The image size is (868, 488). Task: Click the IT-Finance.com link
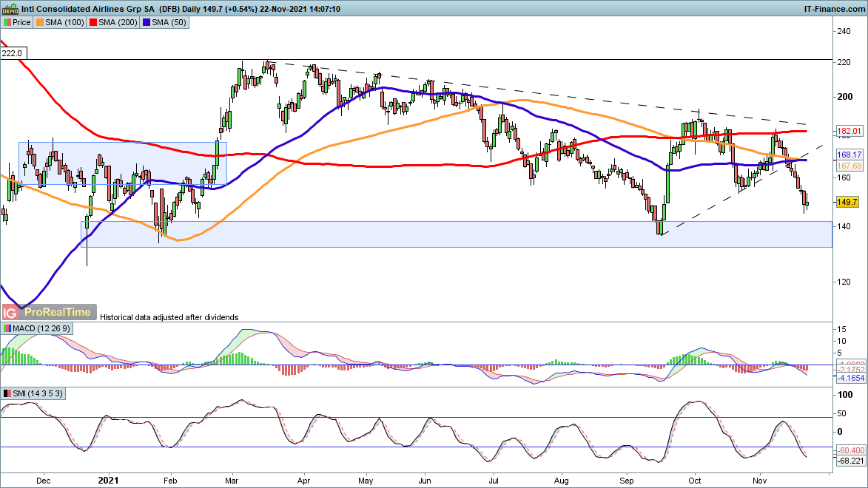click(834, 9)
